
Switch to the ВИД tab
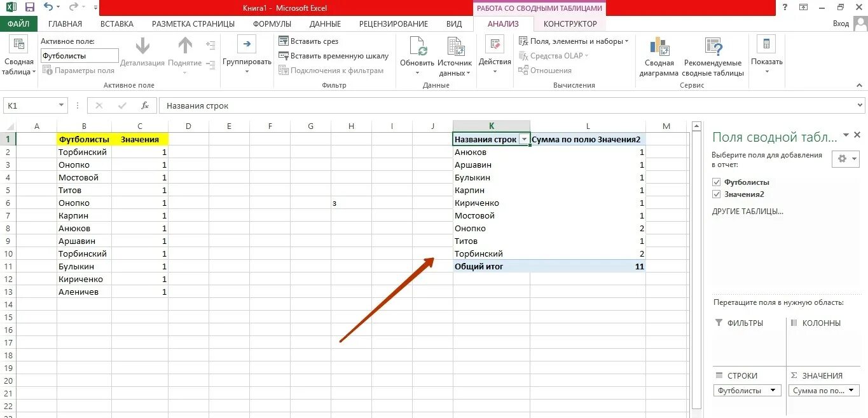click(454, 24)
